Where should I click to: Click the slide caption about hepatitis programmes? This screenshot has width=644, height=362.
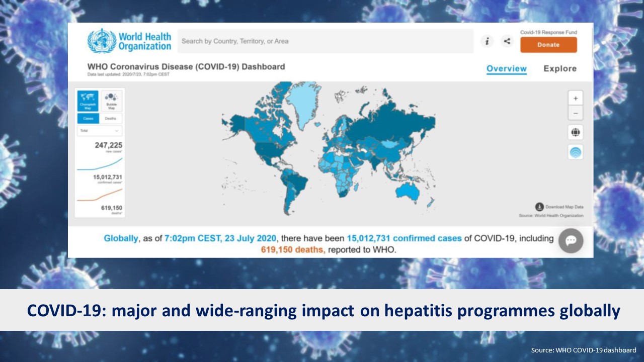pos(323,311)
